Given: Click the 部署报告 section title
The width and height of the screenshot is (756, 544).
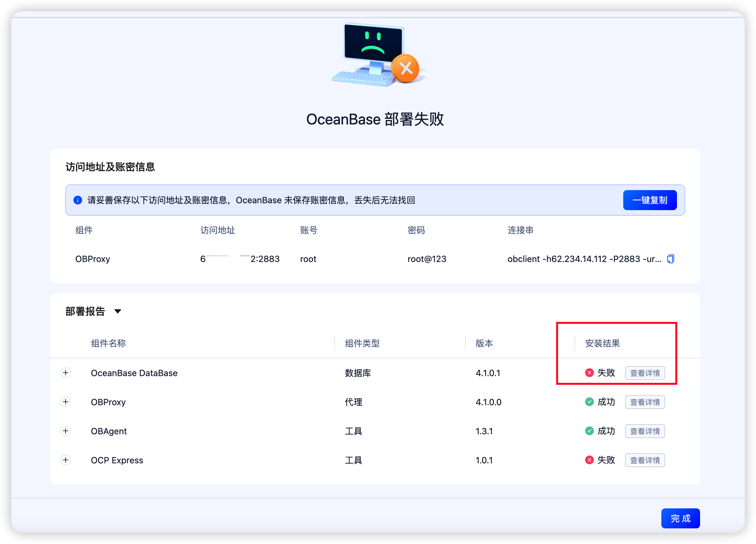Looking at the screenshot, I should point(85,311).
